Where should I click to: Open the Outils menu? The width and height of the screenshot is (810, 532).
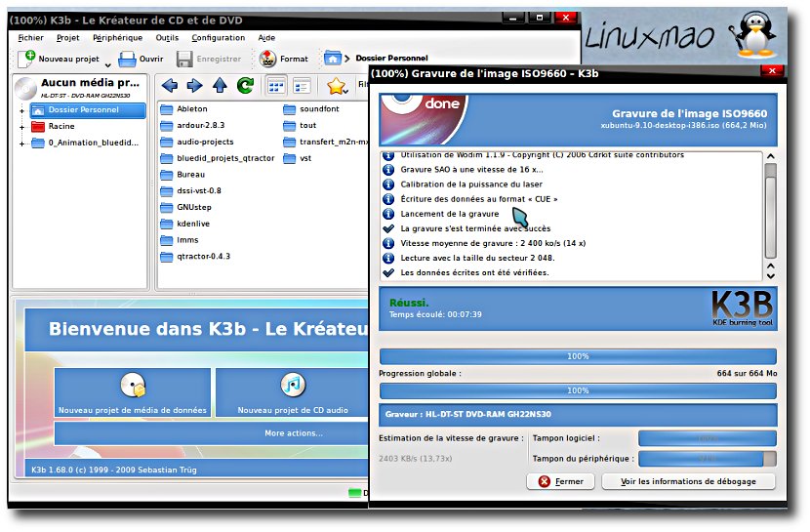point(167,38)
